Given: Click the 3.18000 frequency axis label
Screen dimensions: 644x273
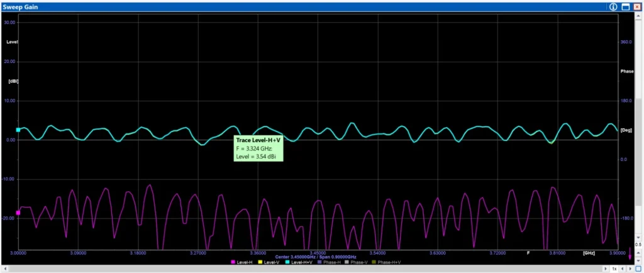Looking at the screenshot, I should pyautogui.click(x=138, y=253).
